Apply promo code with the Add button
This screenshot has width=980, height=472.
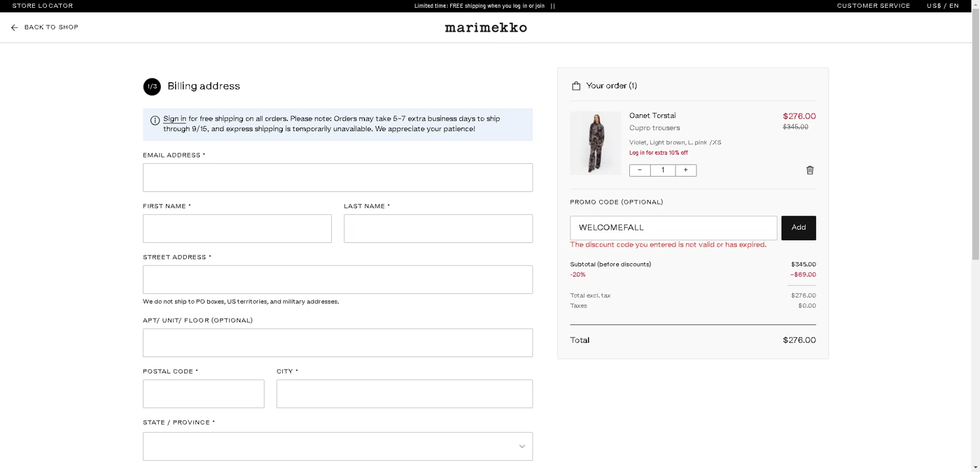point(798,228)
